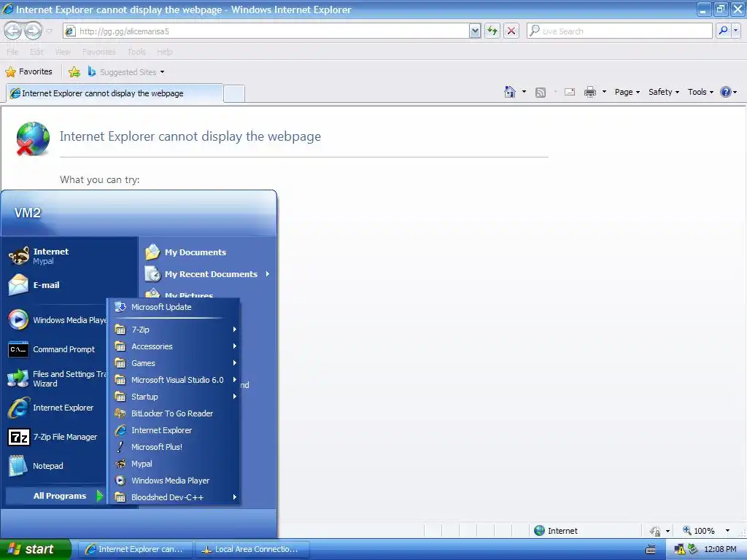Image resolution: width=747 pixels, height=560 pixels.
Task: Click the Help question mark icon
Action: pos(725,92)
